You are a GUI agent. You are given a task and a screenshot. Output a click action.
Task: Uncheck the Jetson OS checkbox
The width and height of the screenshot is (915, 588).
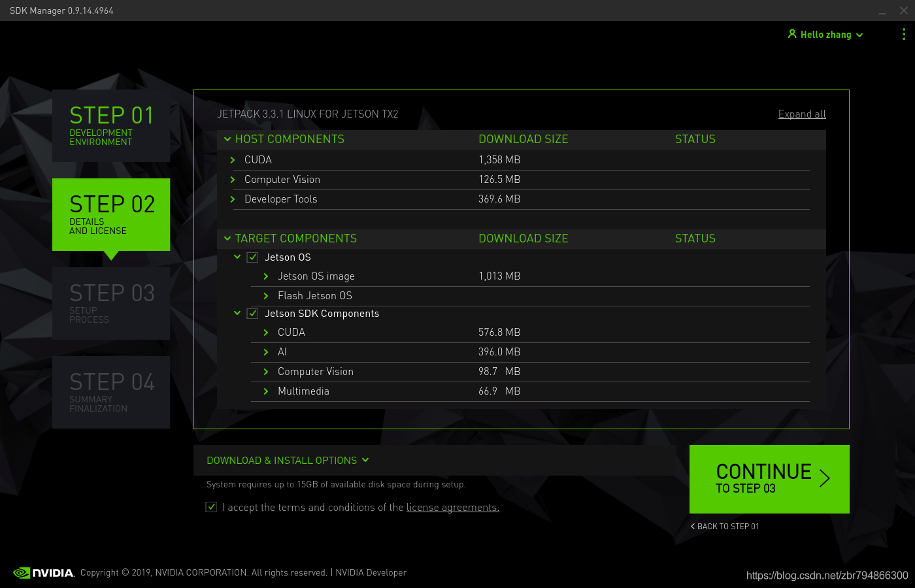click(x=252, y=257)
